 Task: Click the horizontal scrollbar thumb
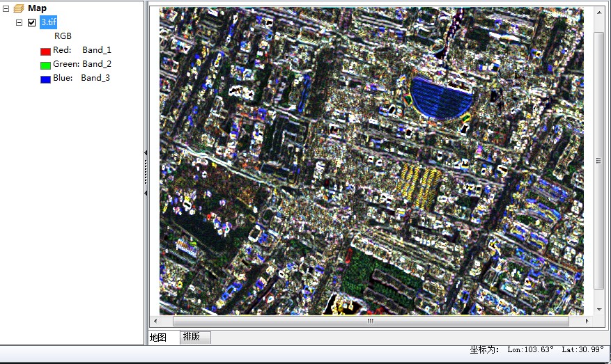(370, 322)
